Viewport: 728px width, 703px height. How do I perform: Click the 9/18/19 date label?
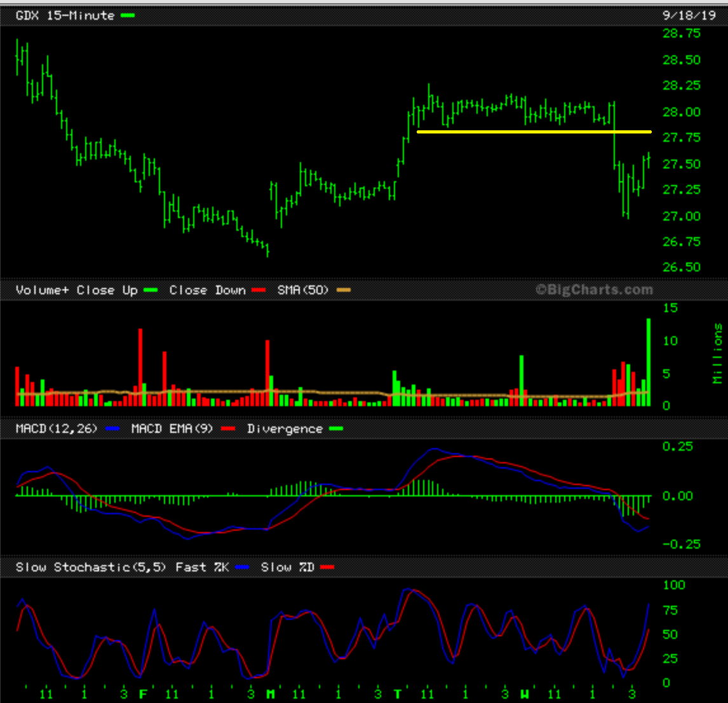pyautogui.click(x=689, y=15)
